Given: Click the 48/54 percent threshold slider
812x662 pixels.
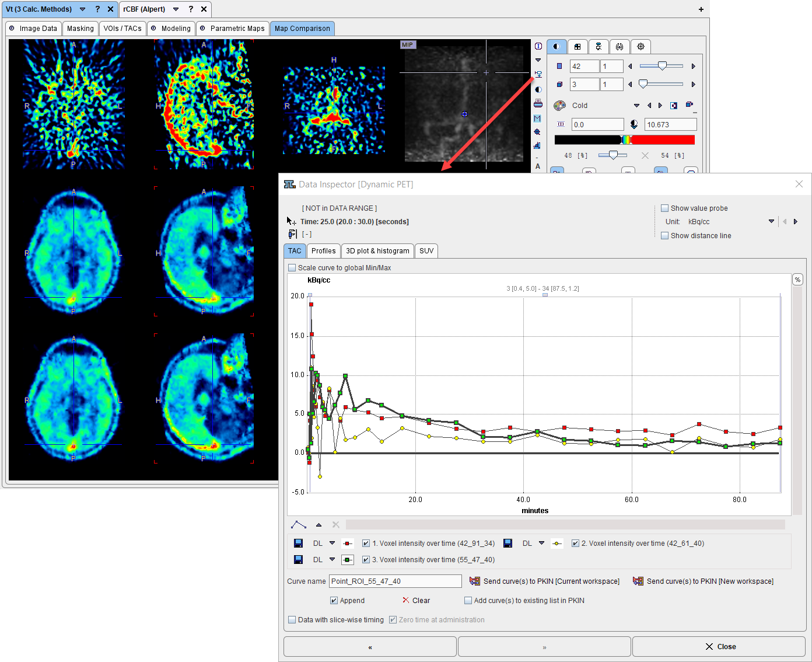Looking at the screenshot, I should click(612, 155).
